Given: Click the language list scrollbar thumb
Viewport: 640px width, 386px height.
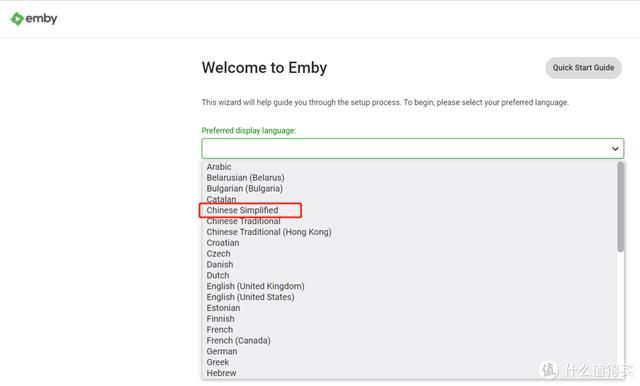Looking at the screenshot, I should pyautogui.click(x=620, y=207).
